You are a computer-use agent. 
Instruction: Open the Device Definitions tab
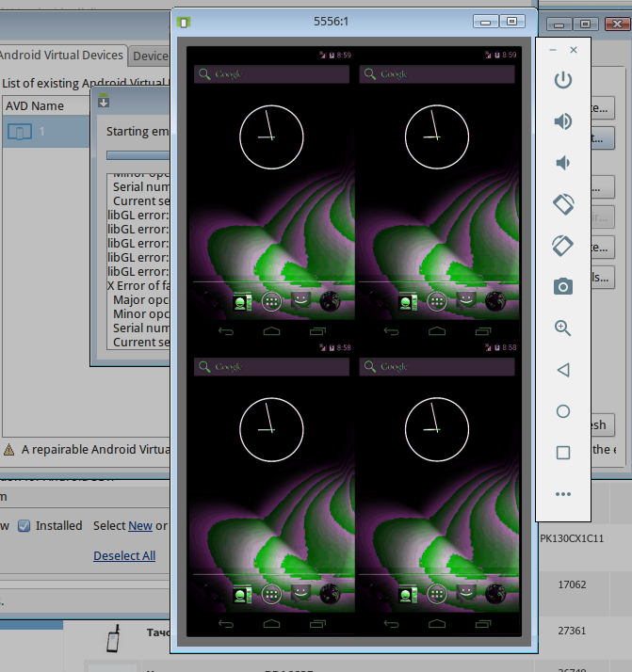coord(149,56)
